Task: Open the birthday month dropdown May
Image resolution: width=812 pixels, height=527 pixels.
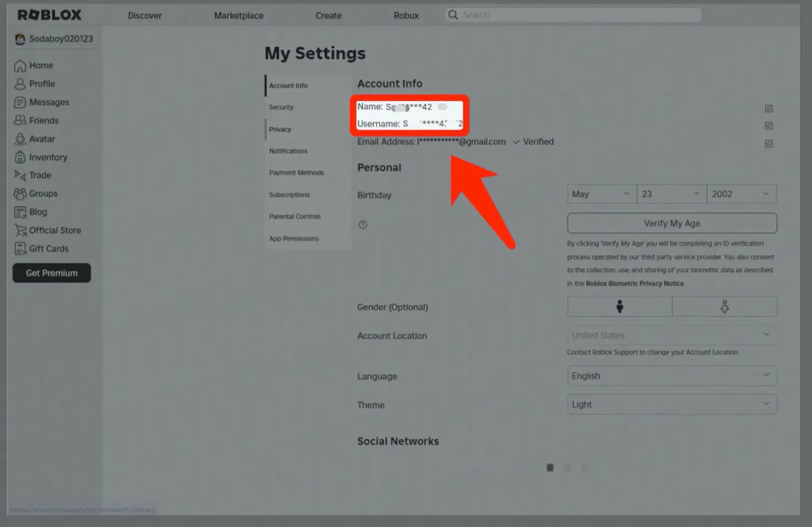Action: (602, 194)
